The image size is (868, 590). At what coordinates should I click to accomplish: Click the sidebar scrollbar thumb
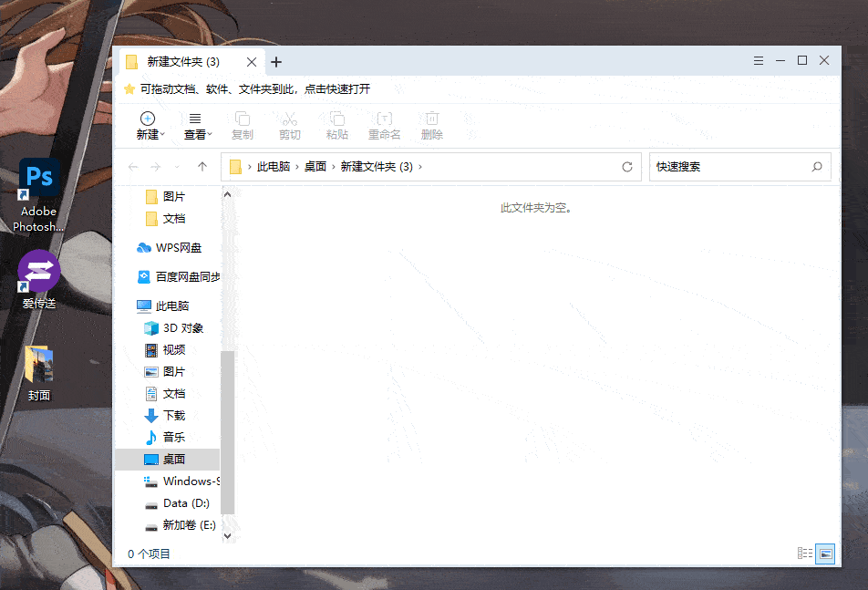(227, 432)
